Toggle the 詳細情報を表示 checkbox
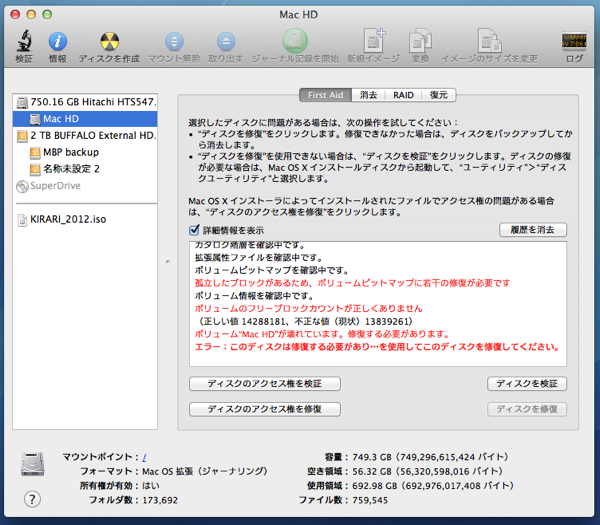The image size is (600, 525). 194,230
